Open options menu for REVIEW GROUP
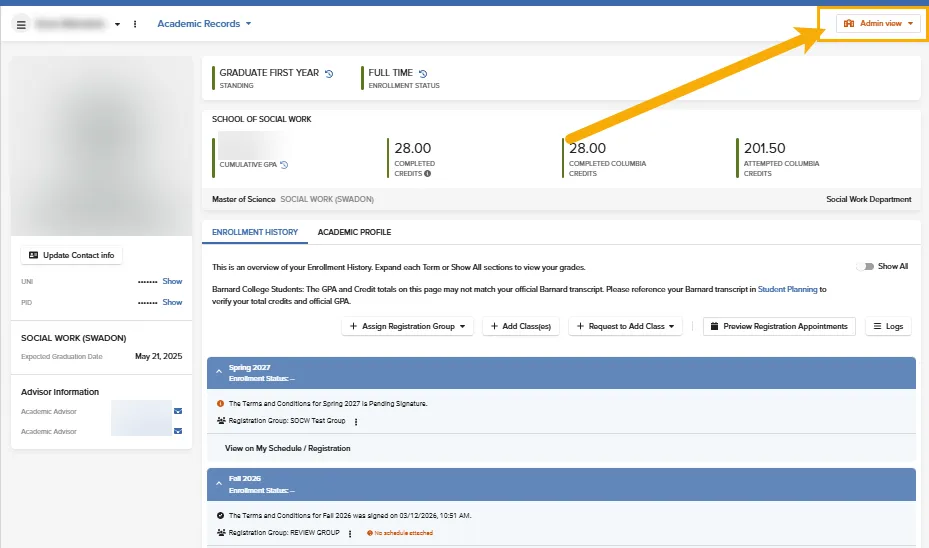This screenshot has width=929, height=548. (350, 534)
